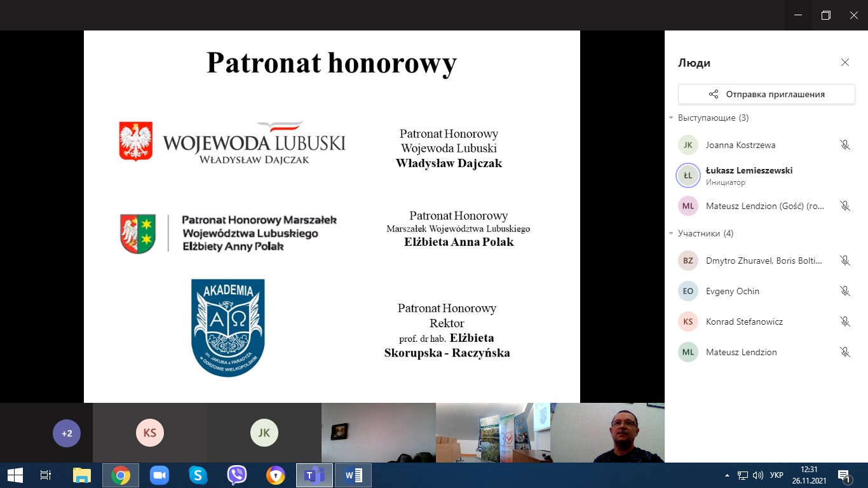Minimize the Teams meeting window
868x488 pixels.
point(797,15)
